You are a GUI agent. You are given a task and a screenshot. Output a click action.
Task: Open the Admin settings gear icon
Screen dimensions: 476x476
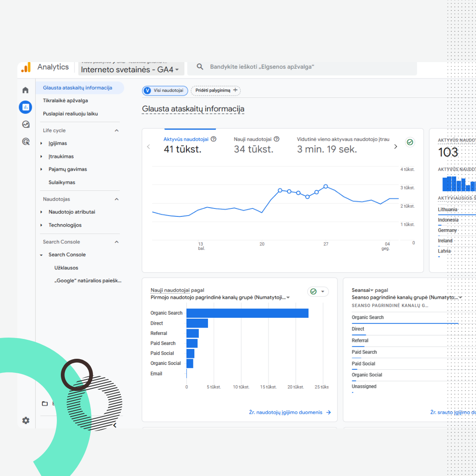tap(26, 420)
